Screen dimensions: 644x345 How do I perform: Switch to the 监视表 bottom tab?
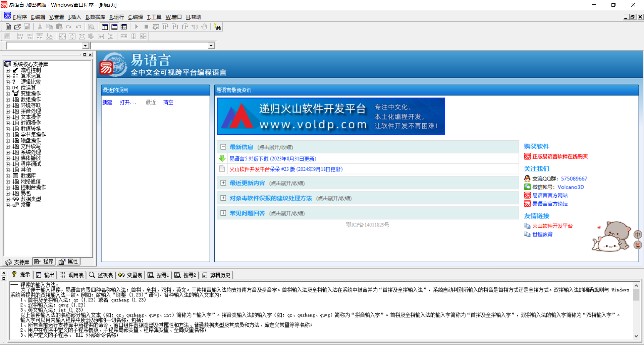coord(101,275)
